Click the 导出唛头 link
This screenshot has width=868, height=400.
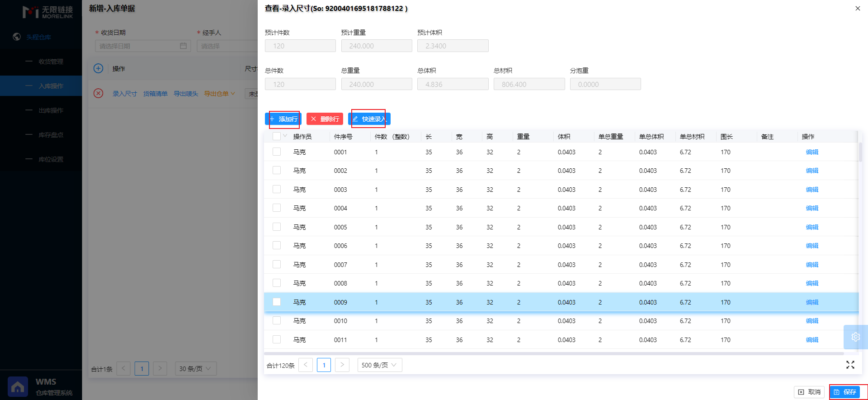click(186, 94)
